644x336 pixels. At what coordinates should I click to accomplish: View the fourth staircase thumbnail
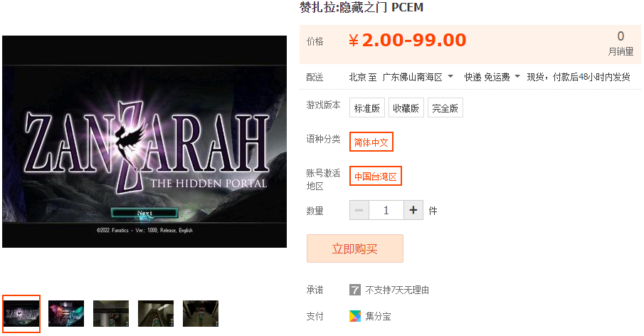[156, 314]
